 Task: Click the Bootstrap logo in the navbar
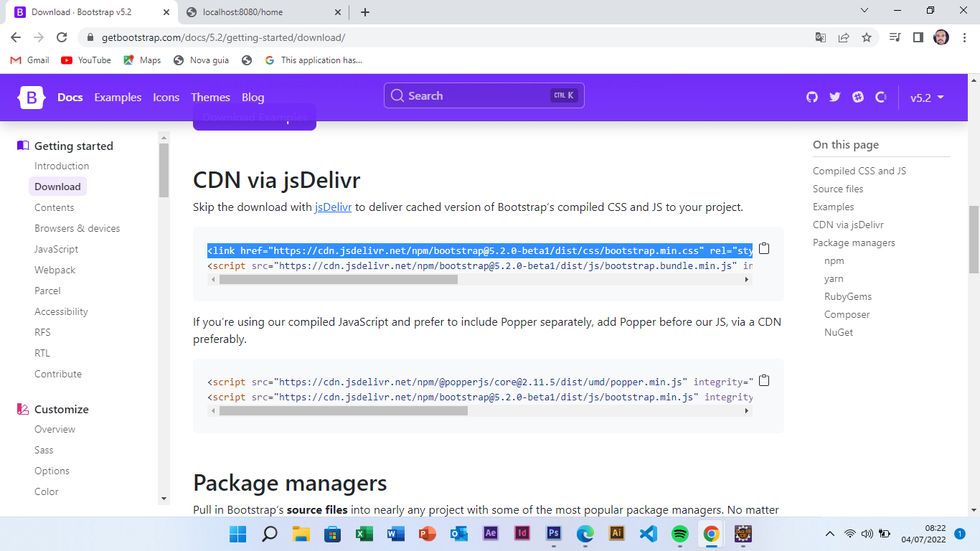tap(32, 97)
